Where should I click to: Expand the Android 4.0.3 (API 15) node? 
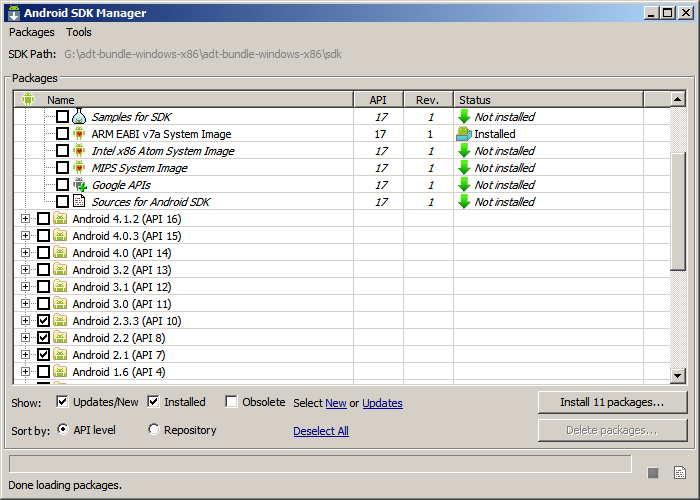click(x=25, y=235)
